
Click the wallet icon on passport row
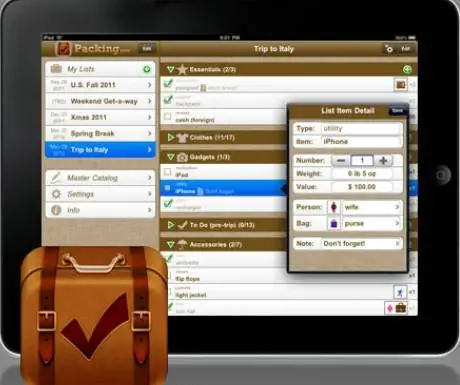[401, 85]
